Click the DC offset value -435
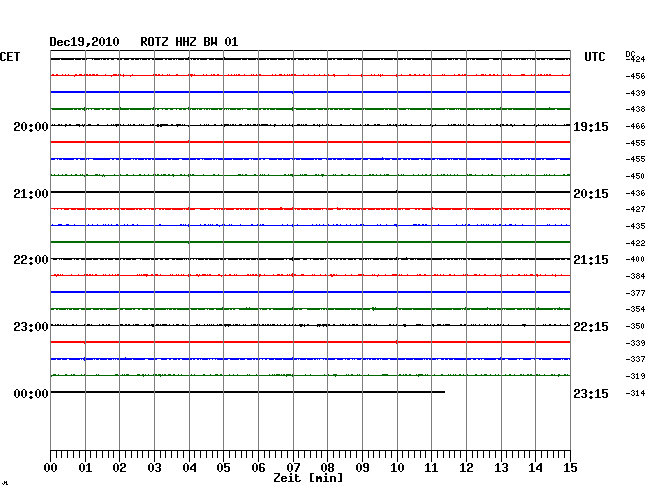The image size is (650, 494). pyautogui.click(x=635, y=226)
